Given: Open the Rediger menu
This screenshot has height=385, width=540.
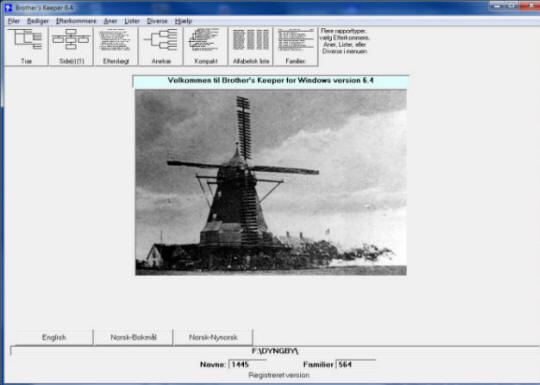Looking at the screenshot, I should click(x=38, y=21).
